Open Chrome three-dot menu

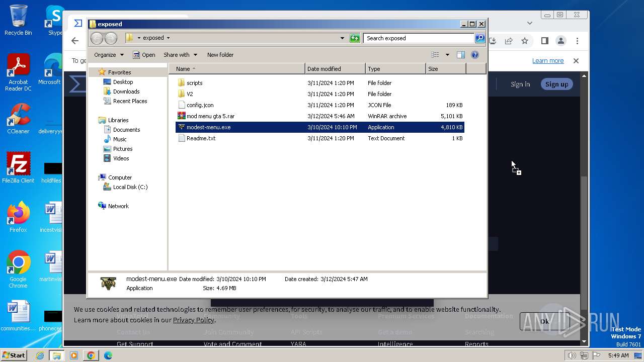(x=577, y=41)
